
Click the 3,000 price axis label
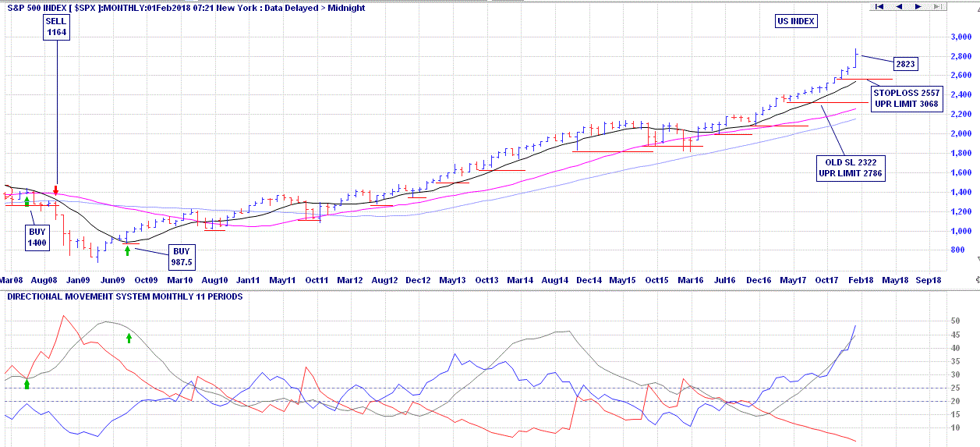click(x=961, y=37)
